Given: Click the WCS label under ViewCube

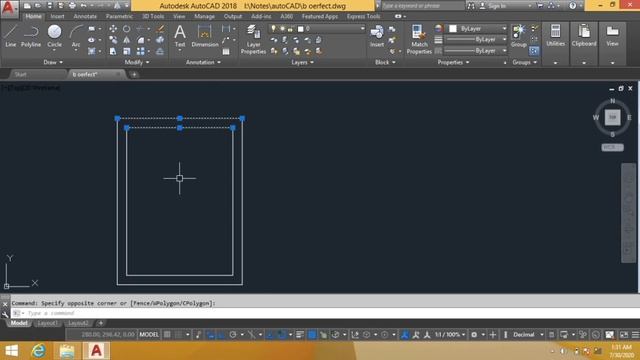Looking at the screenshot, I should pyautogui.click(x=612, y=147).
